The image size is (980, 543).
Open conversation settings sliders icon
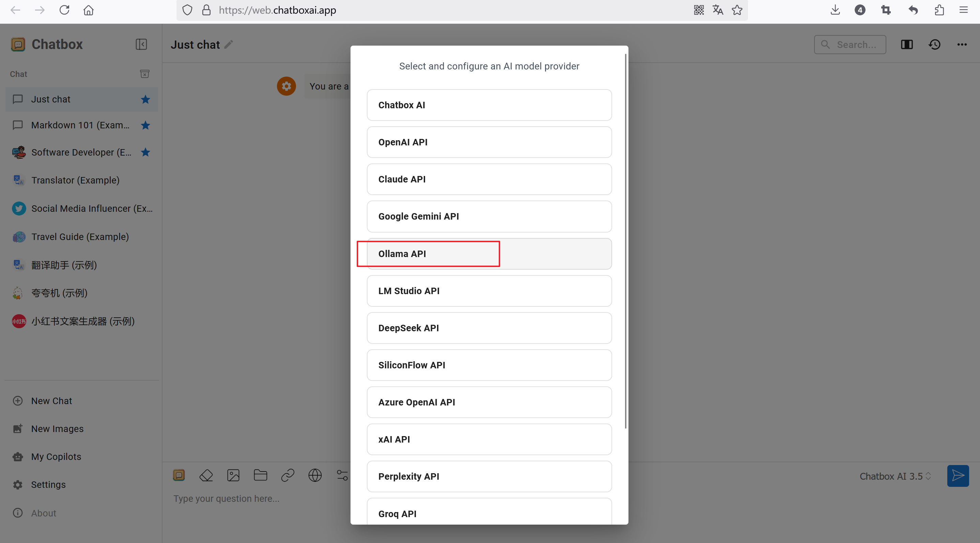[x=342, y=475]
